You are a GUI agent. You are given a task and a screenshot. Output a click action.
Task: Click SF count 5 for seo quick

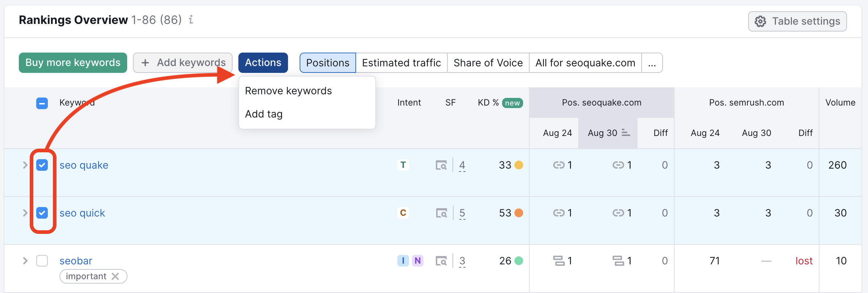tap(462, 213)
